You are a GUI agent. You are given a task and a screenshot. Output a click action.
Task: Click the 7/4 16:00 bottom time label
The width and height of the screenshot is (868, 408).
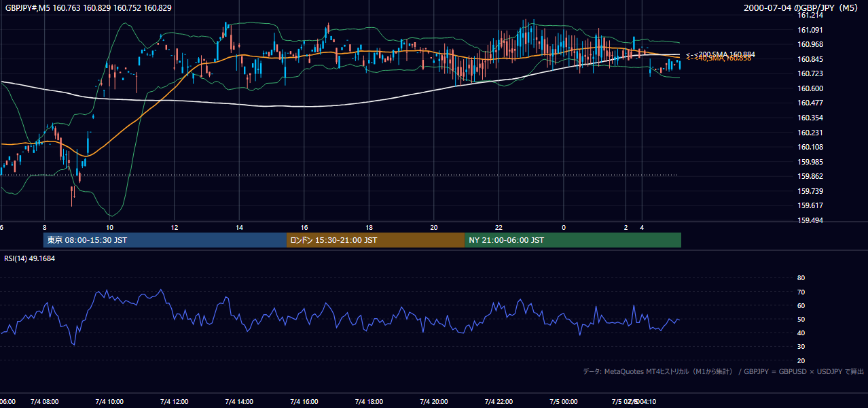click(304, 402)
